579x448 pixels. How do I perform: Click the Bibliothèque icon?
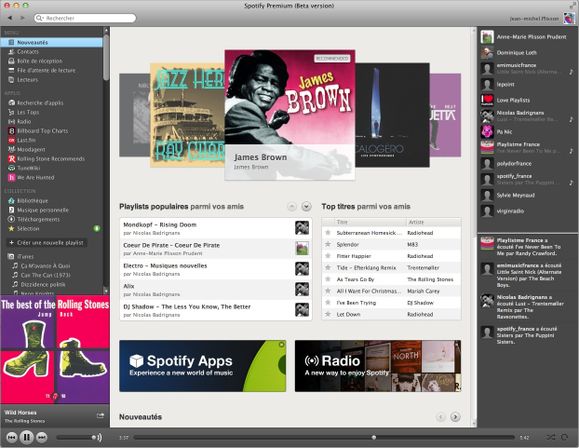[x=11, y=201]
